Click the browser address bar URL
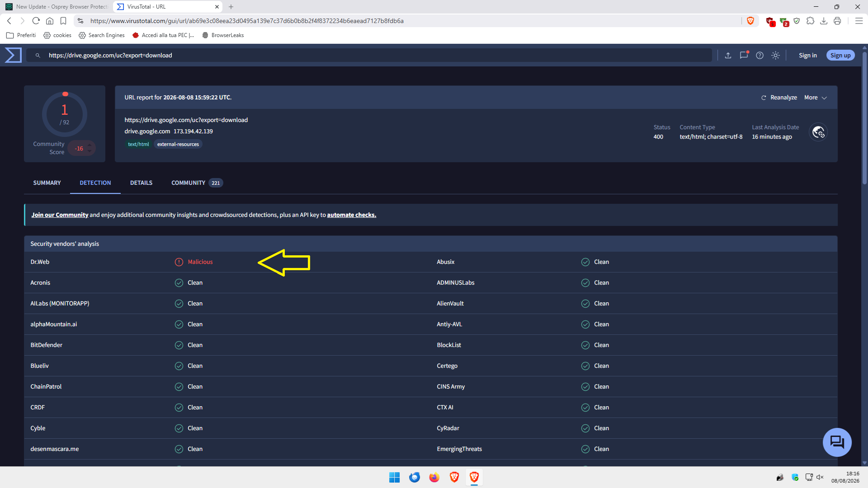868x488 pixels. pos(247,21)
